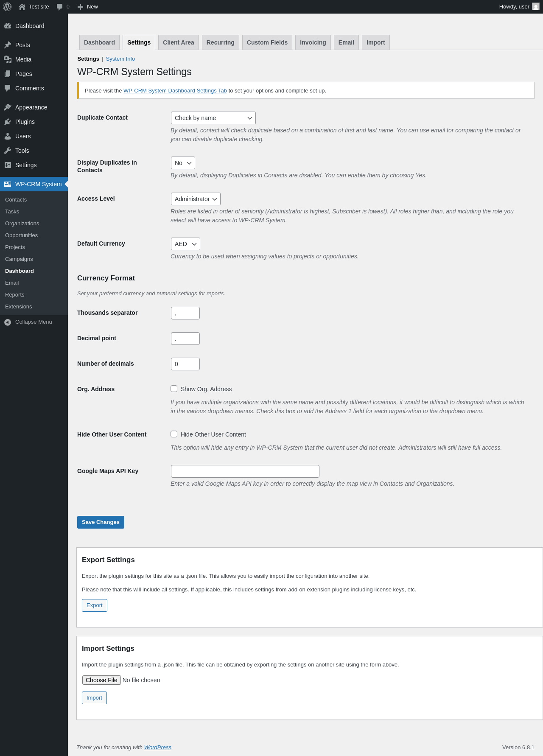Open the Email tab
543x756 pixels.
346,42
